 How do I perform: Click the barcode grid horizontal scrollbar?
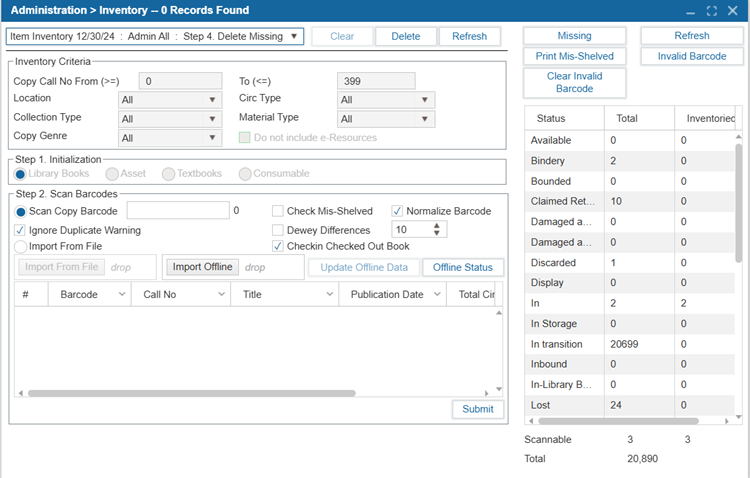tap(191, 393)
